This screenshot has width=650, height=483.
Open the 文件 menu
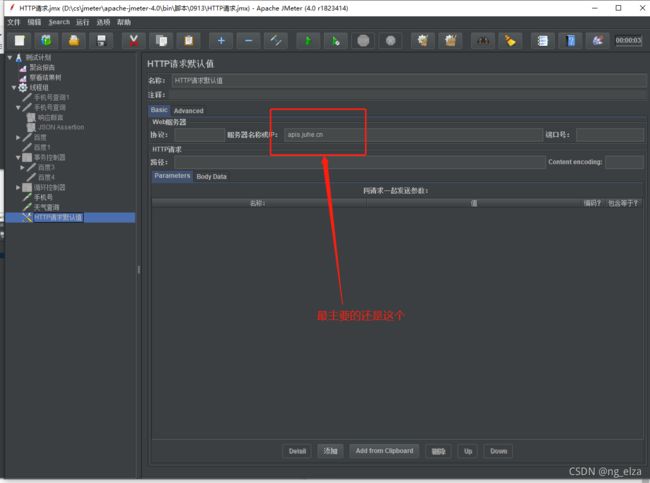pos(14,22)
